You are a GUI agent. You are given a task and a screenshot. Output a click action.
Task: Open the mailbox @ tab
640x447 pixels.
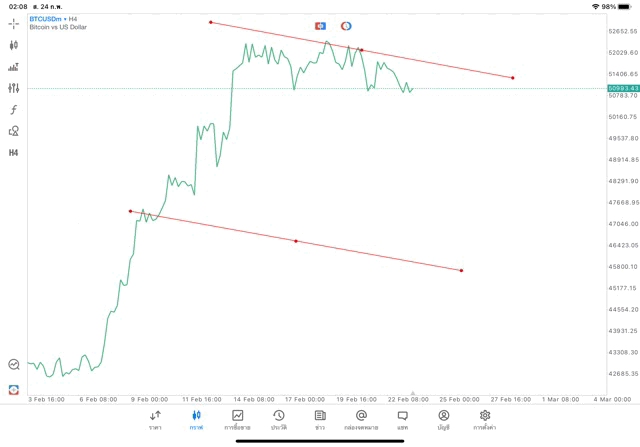click(x=361, y=419)
